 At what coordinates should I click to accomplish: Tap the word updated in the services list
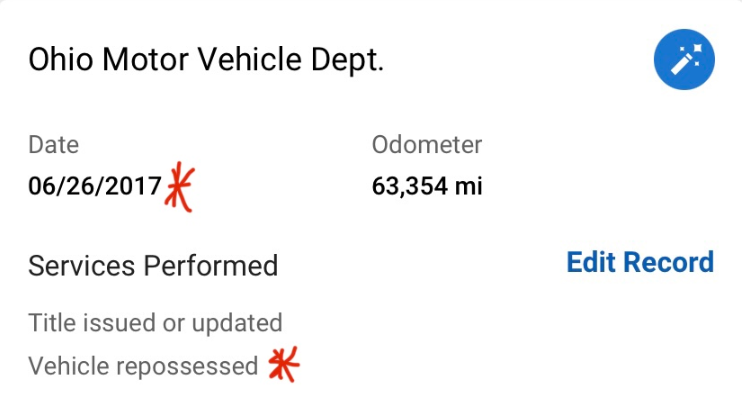point(237,323)
